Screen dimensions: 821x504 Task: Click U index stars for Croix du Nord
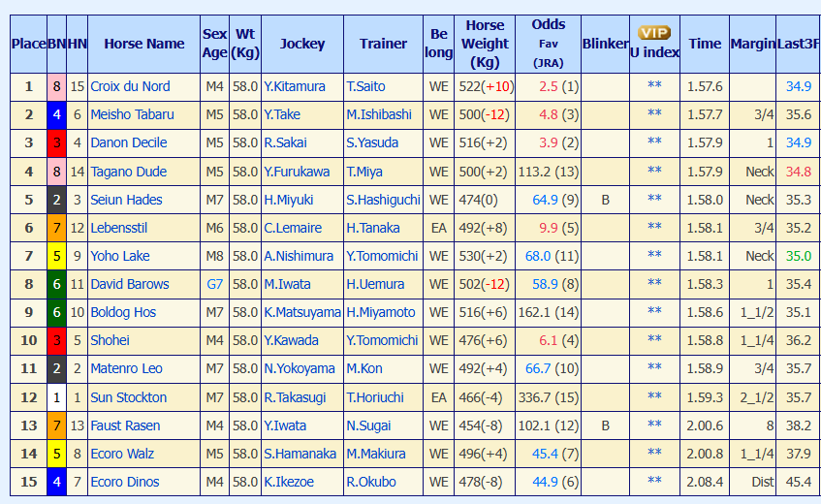coord(654,85)
